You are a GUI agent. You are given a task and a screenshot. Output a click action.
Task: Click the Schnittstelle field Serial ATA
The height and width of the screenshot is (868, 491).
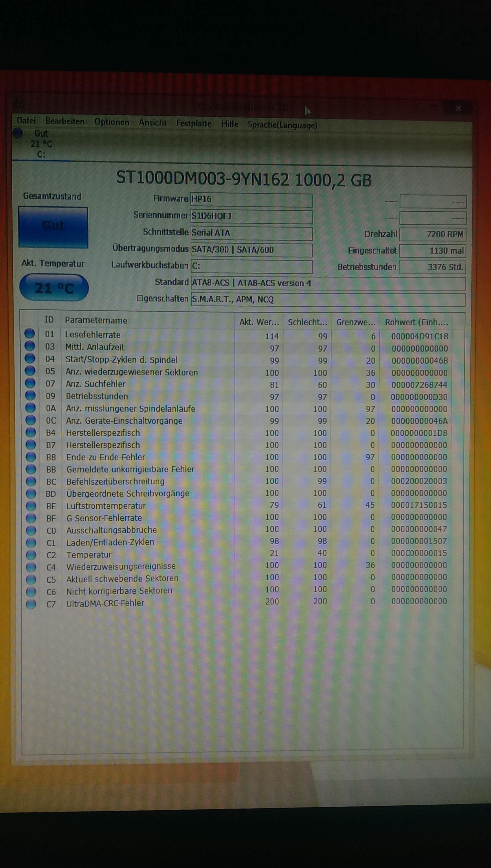251,233
